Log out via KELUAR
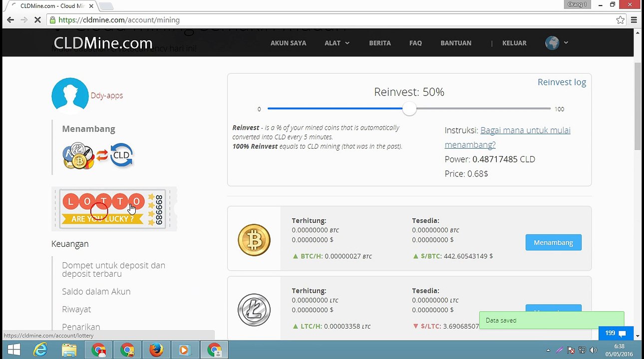Image resolution: width=644 pixels, height=359 pixels. point(514,43)
